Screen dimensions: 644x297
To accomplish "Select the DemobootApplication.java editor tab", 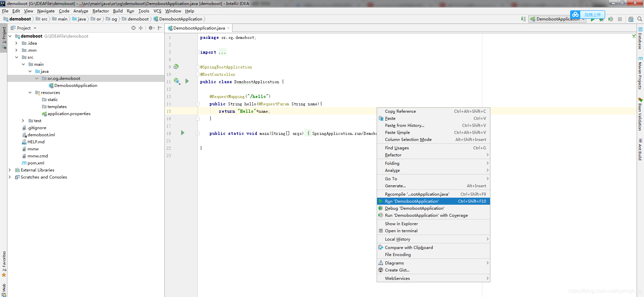I will pos(199,28).
